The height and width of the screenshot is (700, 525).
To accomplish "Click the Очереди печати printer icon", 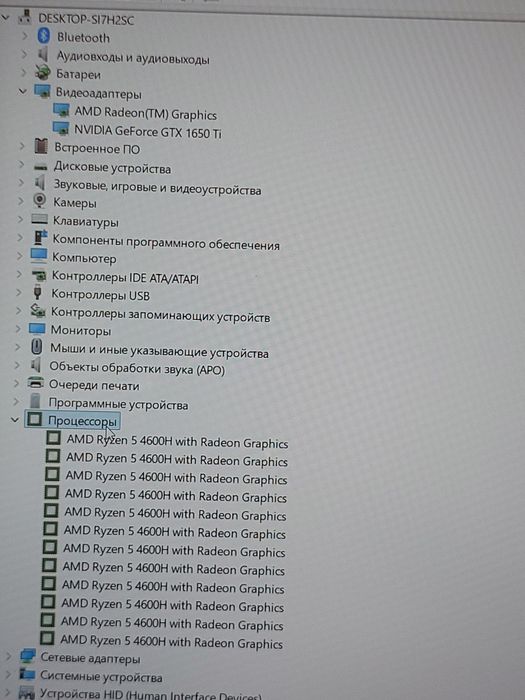I will 36,383.
